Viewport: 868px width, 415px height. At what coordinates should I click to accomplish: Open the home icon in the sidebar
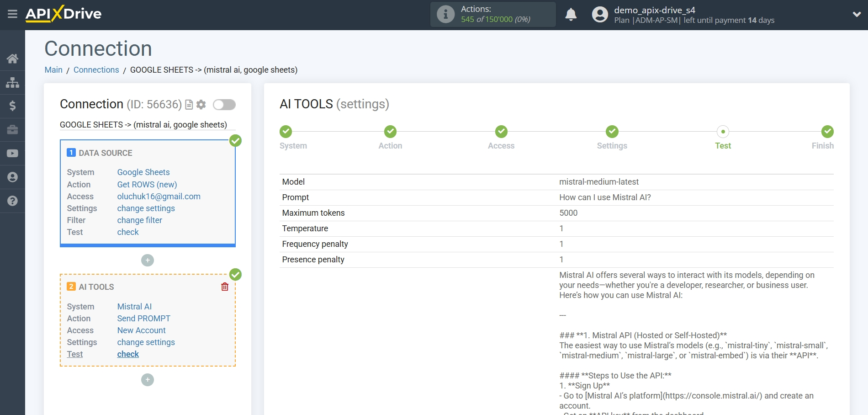pos(12,59)
